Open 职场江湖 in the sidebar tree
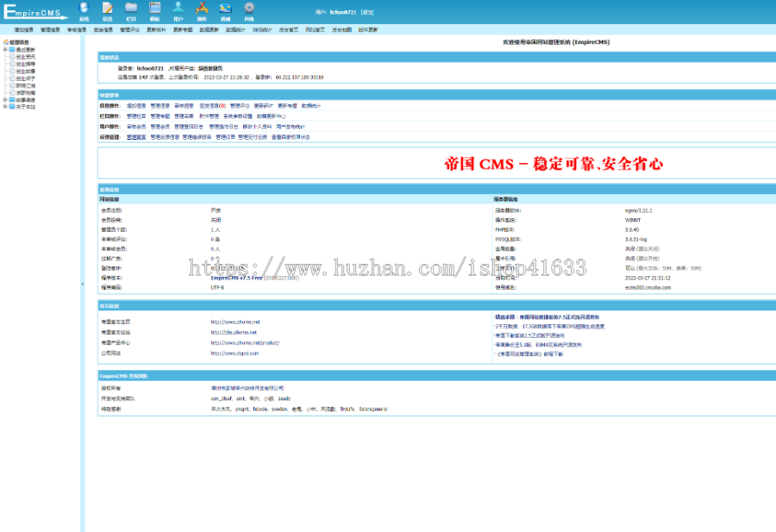This screenshot has width=776, height=532. 25,85
